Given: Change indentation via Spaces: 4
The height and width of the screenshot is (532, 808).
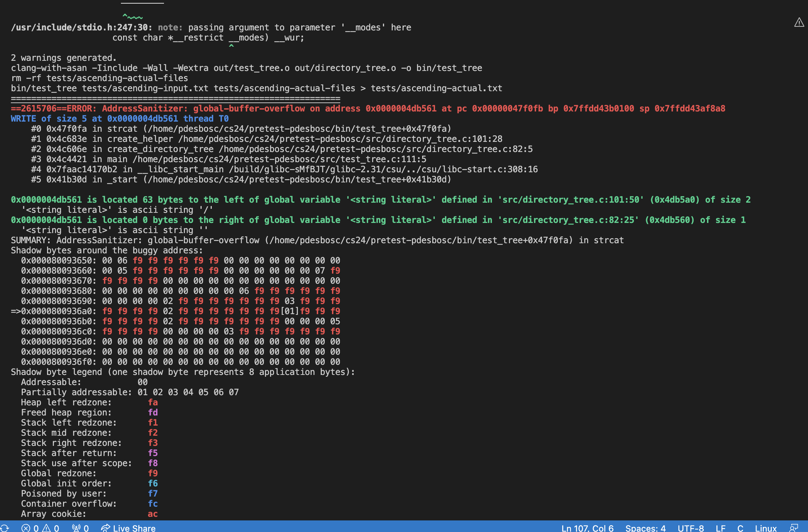Looking at the screenshot, I should coord(645,528).
